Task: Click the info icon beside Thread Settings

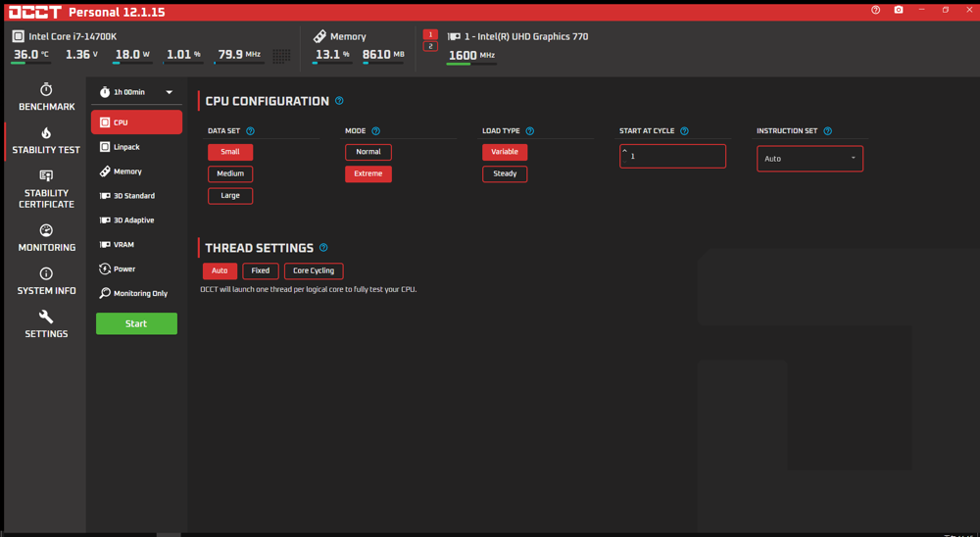Action: (x=323, y=248)
